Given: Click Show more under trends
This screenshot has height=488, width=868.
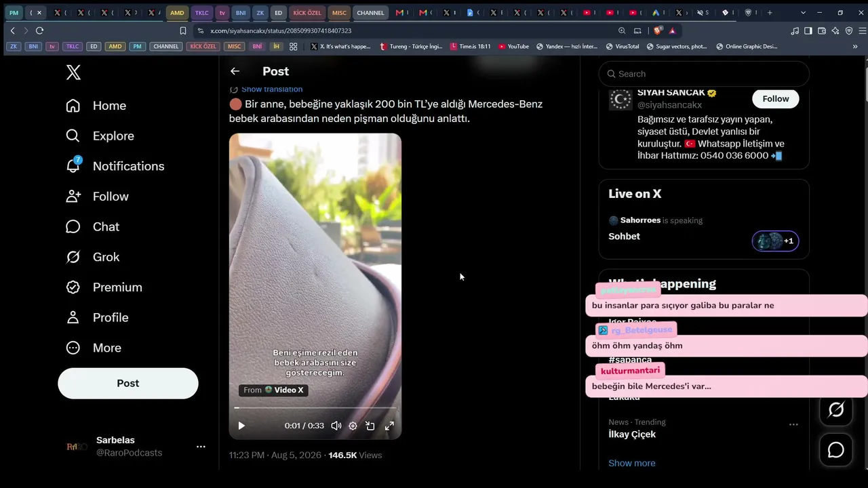Looking at the screenshot, I should 632,464.
